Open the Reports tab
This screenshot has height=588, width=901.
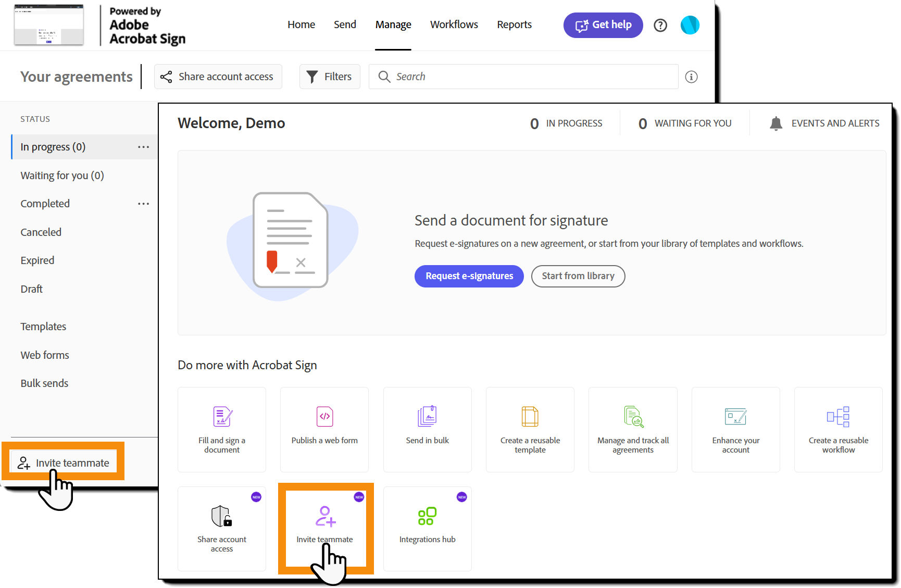pos(514,24)
